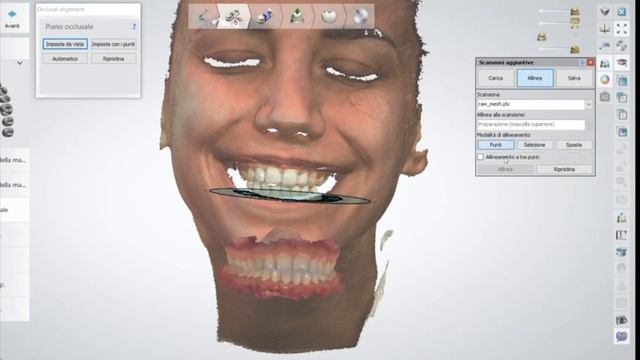Open the additional scans icon in right toolbar
Screen dimensions: 640x360
coord(605,63)
